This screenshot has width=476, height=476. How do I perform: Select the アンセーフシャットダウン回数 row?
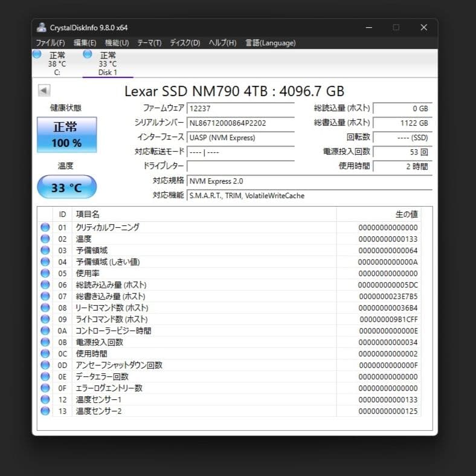coord(229,365)
